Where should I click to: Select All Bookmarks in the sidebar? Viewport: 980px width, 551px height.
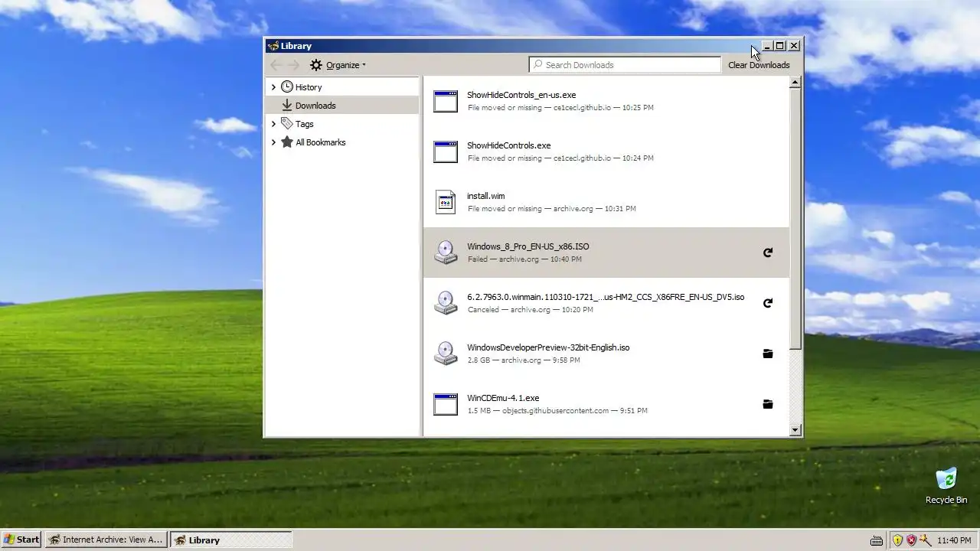pyautogui.click(x=342, y=142)
